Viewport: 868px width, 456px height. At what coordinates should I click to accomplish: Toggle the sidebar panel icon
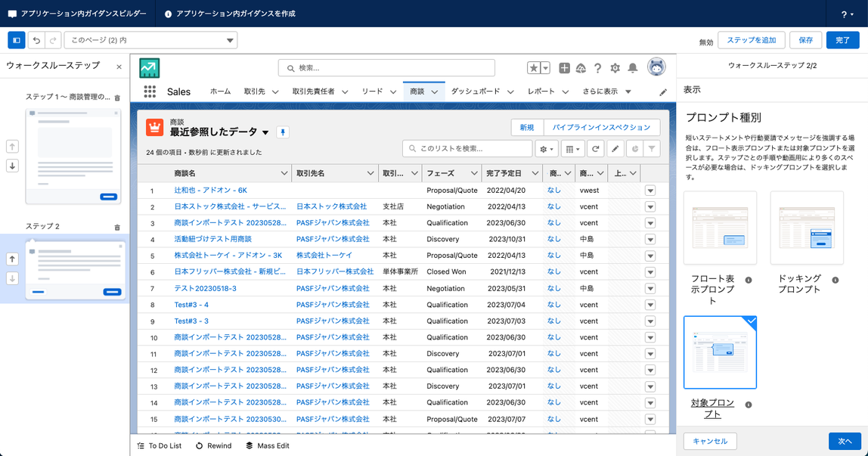pos(17,40)
